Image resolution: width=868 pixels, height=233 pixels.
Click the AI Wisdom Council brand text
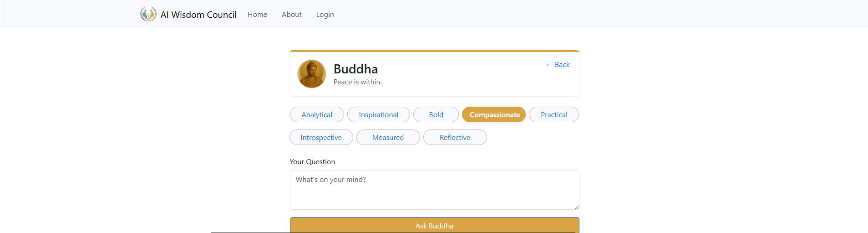tap(198, 15)
